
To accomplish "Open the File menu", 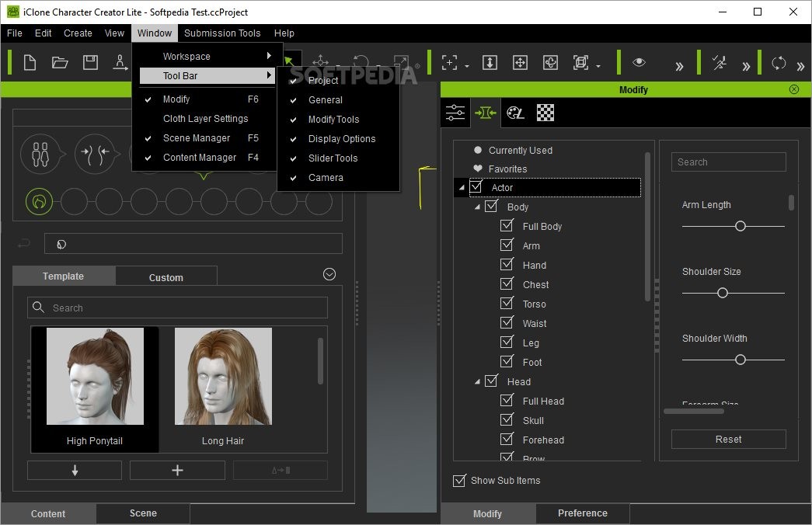I will pos(15,33).
